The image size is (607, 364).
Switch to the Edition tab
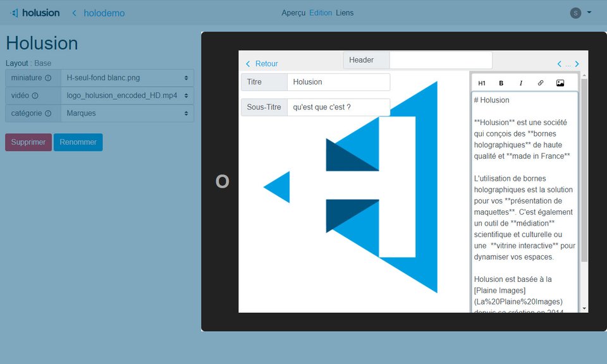321,12
